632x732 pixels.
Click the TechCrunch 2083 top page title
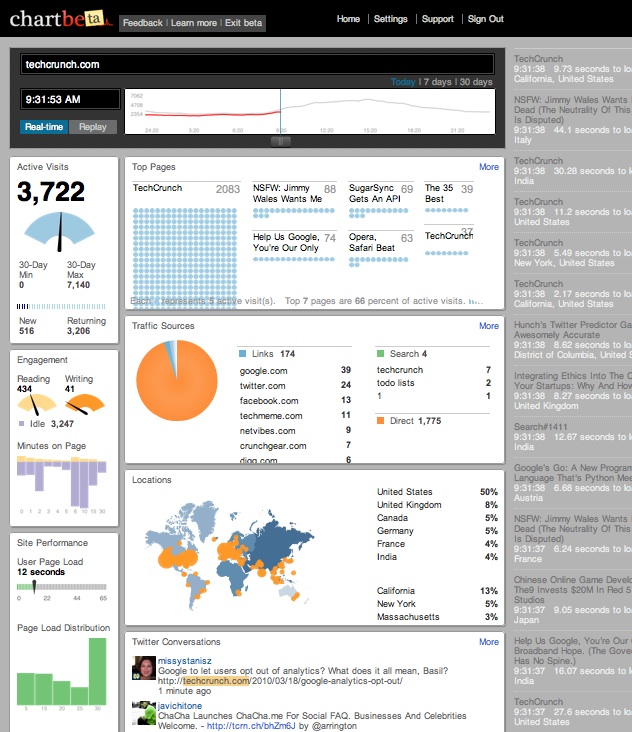click(x=157, y=188)
